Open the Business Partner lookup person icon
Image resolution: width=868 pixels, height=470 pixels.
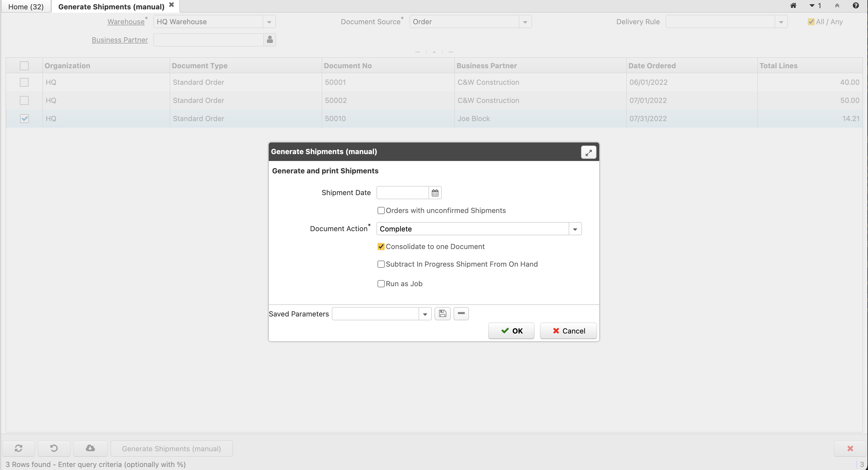click(269, 39)
